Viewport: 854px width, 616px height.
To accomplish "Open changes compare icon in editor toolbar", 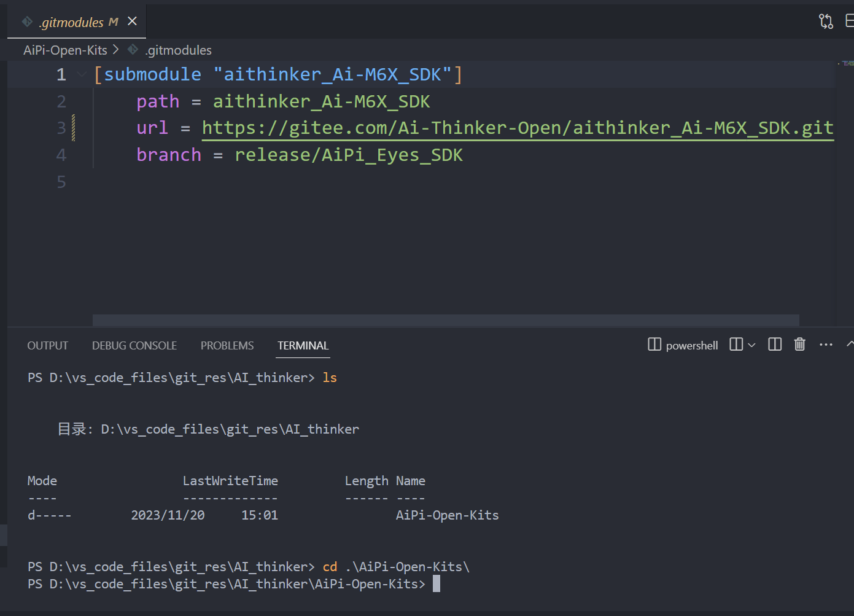I will [826, 21].
